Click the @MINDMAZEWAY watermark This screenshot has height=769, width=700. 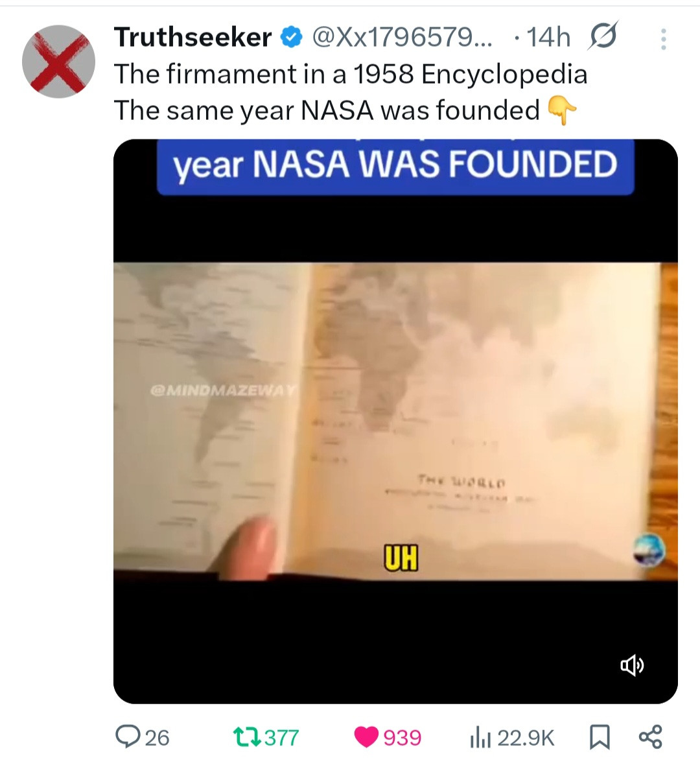coord(223,391)
